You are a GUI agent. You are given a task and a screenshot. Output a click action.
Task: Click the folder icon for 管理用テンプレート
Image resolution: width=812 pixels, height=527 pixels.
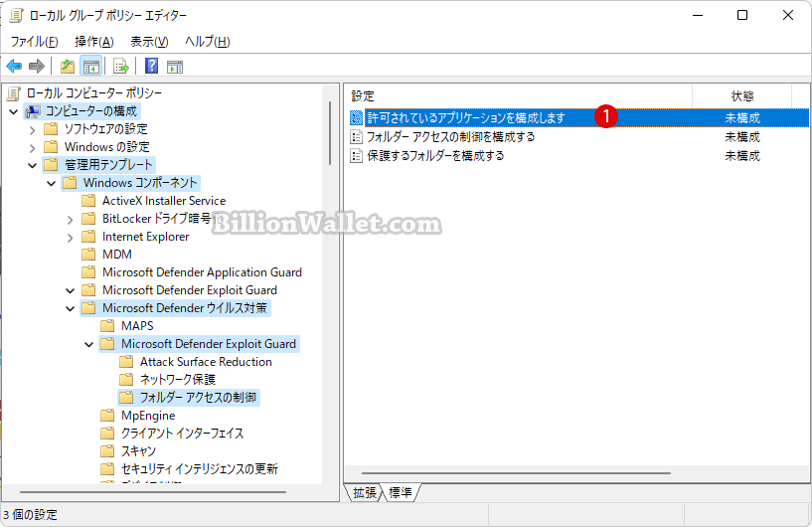51,165
